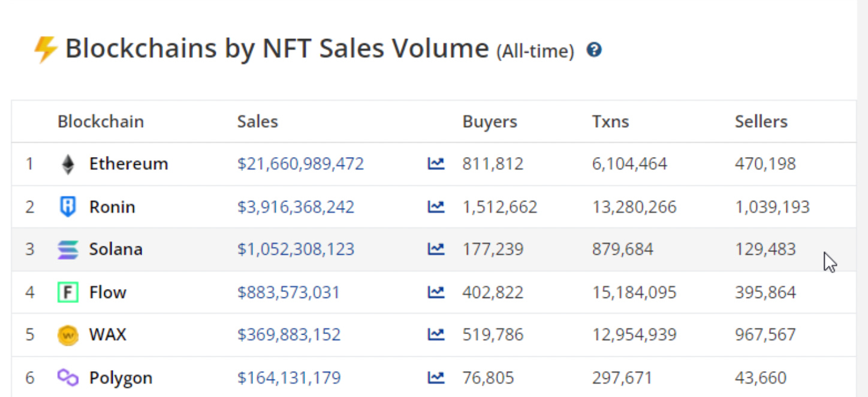Click the WAX sales value $369,883,152
The image size is (868, 397).
click(289, 334)
